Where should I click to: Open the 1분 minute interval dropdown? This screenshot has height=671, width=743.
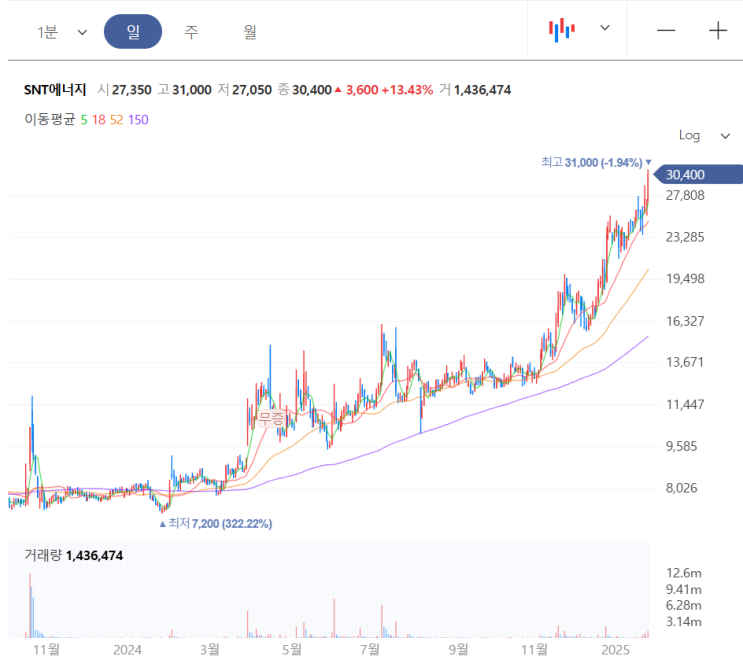[x=62, y=32]
